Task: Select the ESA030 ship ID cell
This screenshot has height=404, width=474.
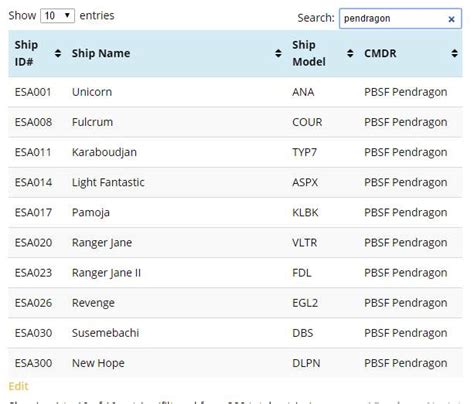Action: coord(33,333)
